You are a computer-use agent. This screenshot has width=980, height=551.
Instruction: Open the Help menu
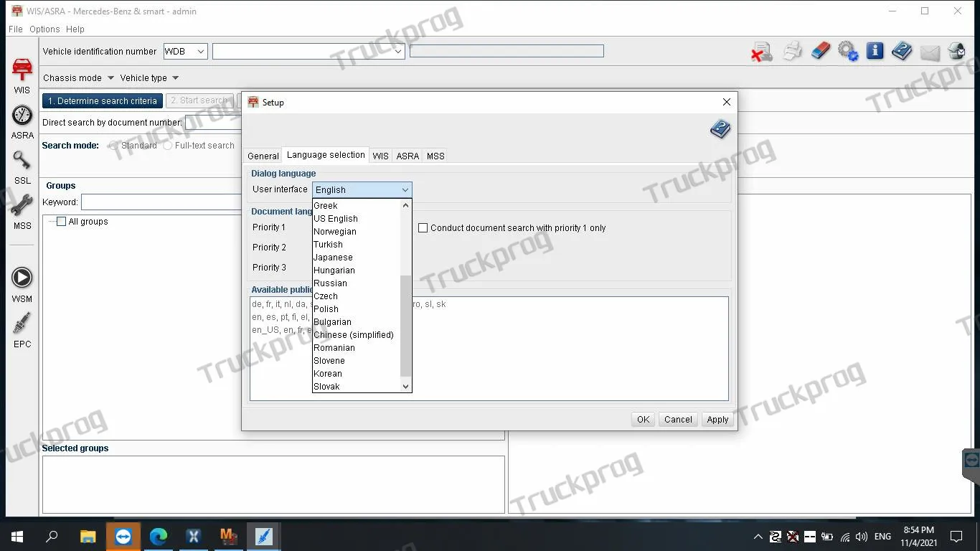click(75, 29)
